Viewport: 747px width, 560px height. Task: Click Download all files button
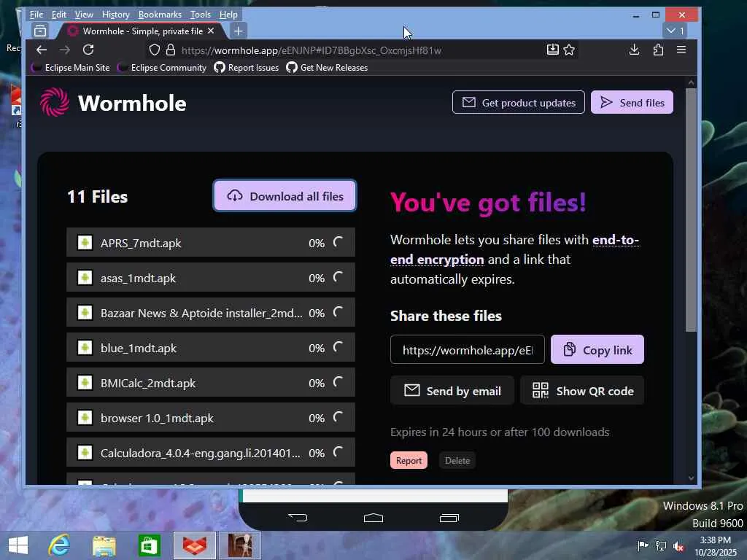(285, 195)
